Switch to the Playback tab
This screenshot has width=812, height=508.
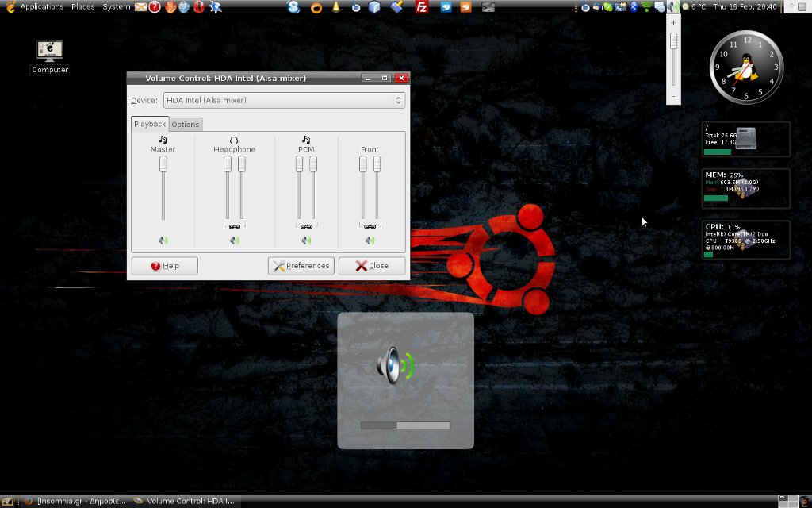pyautogui.click(x=150, y=124)
